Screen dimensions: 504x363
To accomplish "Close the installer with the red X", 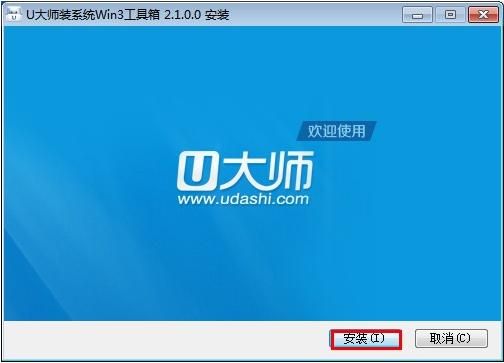I will coord(484,15).
